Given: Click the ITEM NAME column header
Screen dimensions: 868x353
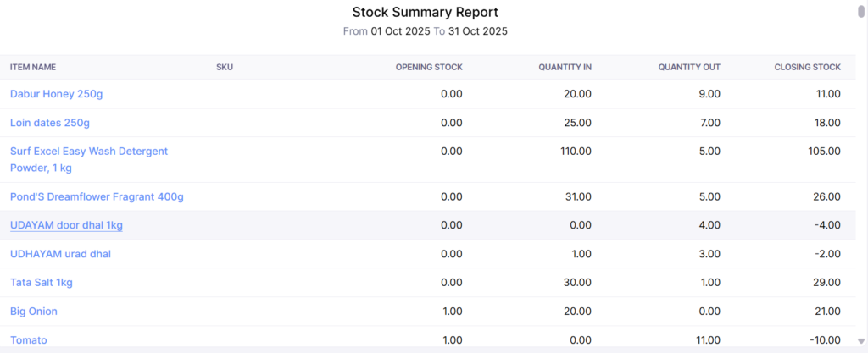Looking at the screenshot, I should (x=33, y=68).
